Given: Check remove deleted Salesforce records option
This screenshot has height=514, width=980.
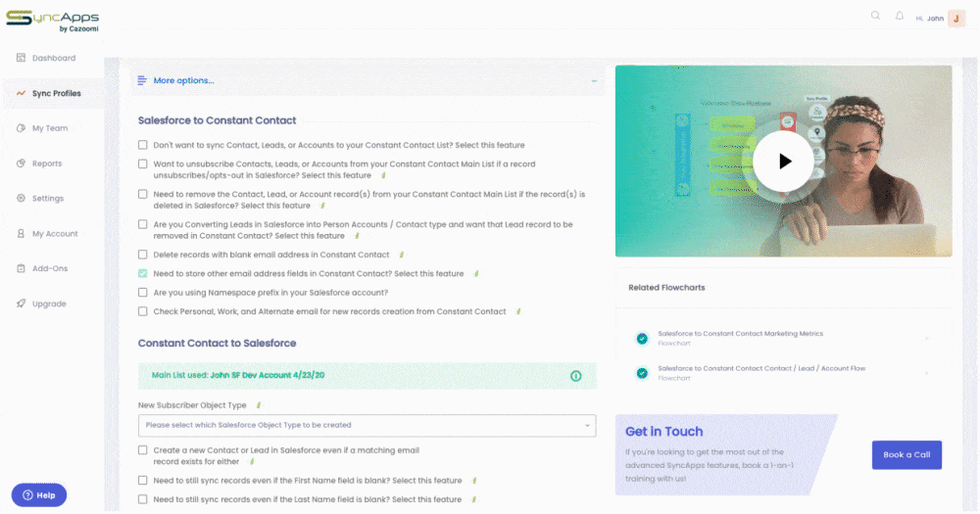Looking at the screenshot, I should 143,194.
